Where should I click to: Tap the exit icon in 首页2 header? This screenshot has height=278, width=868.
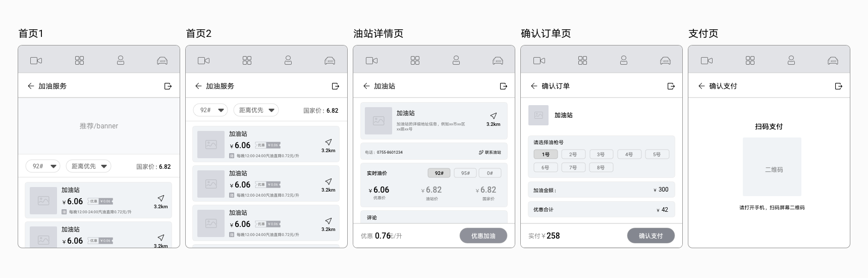click(336, 86)
